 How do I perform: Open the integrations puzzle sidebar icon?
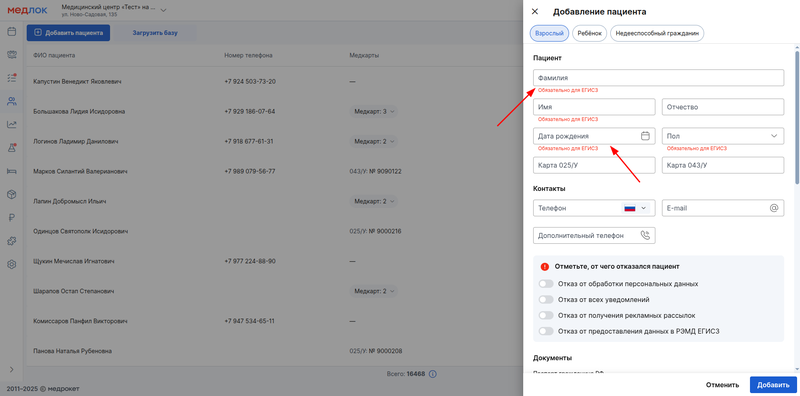coord(12,241)
